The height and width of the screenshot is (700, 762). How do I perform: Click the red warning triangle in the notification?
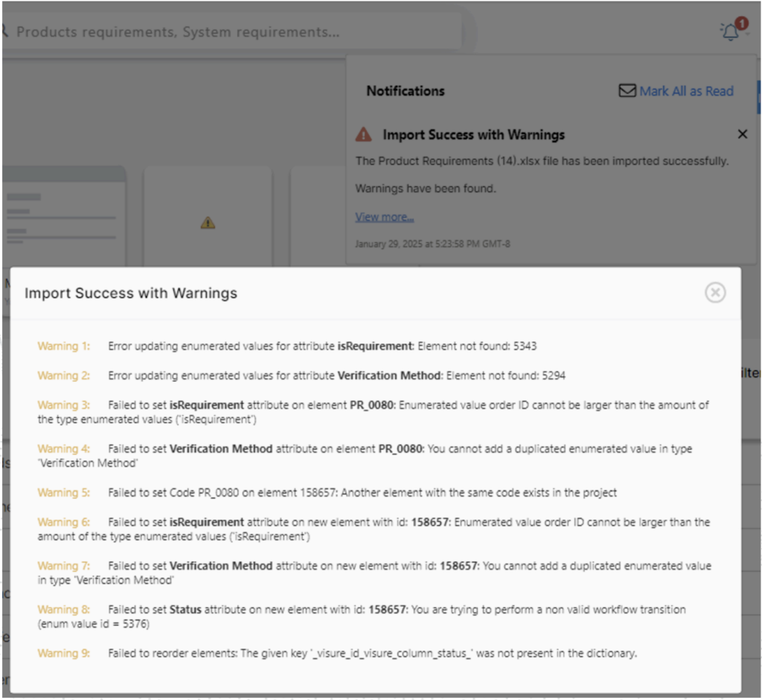[x=363, y=134]
